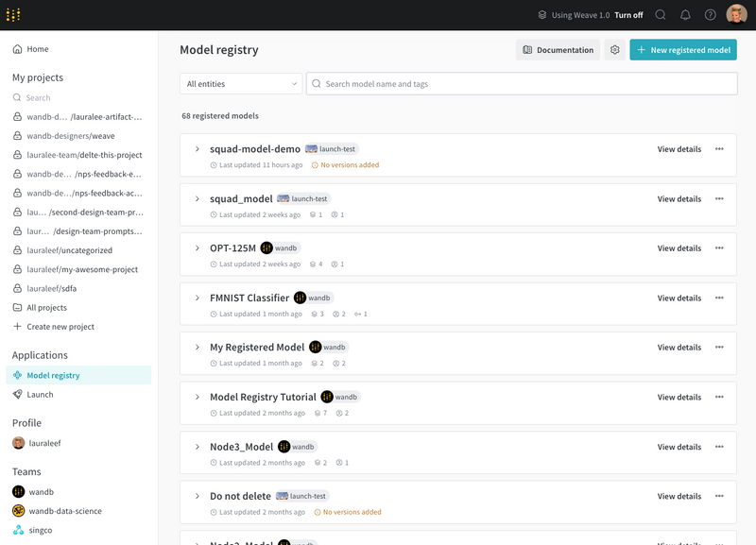
Task: Expand the squad-model-demo row
Action: [198, 149]
